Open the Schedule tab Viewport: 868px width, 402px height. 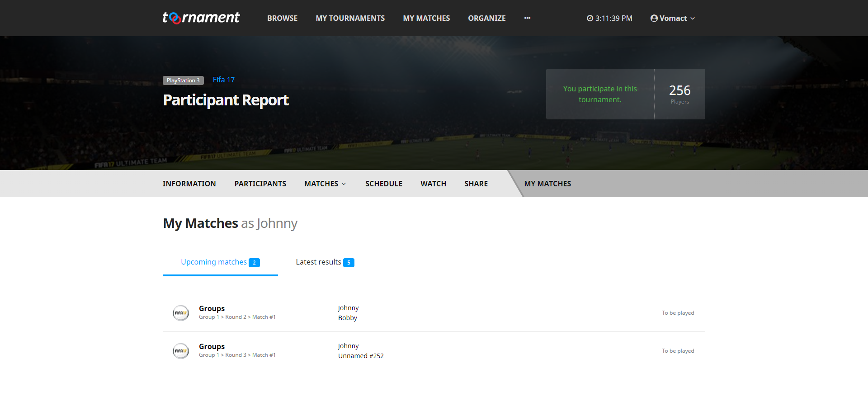point(384,184)
